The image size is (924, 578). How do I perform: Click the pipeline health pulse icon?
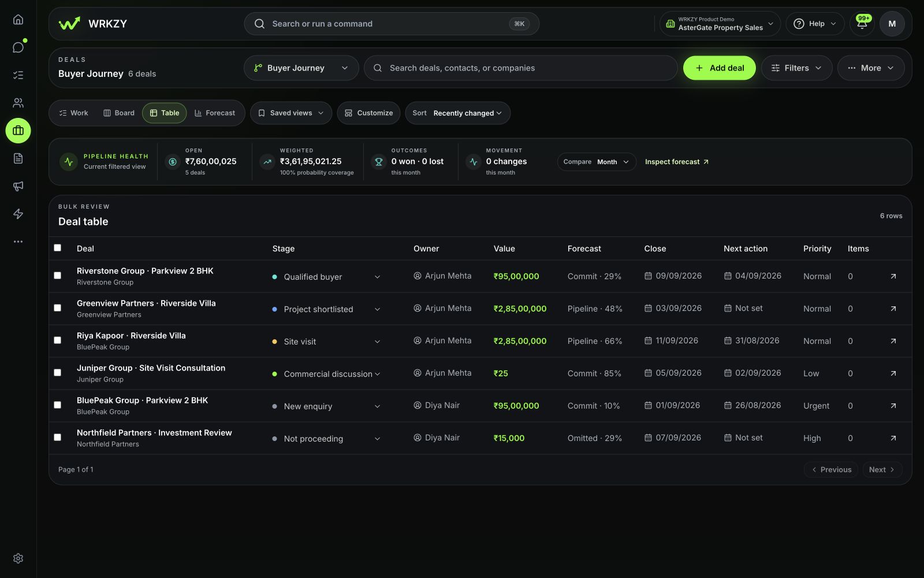coord(69,162)
